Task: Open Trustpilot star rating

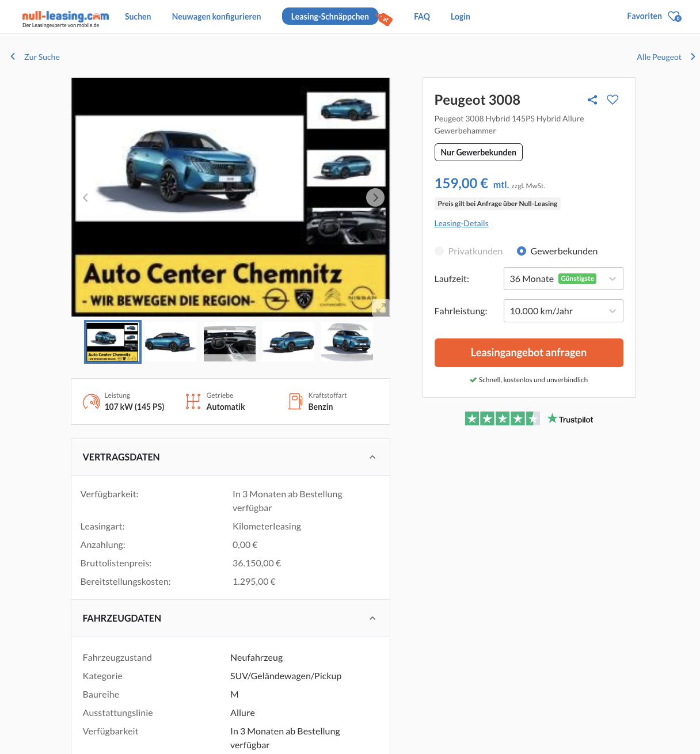Action: click(529, 419)
